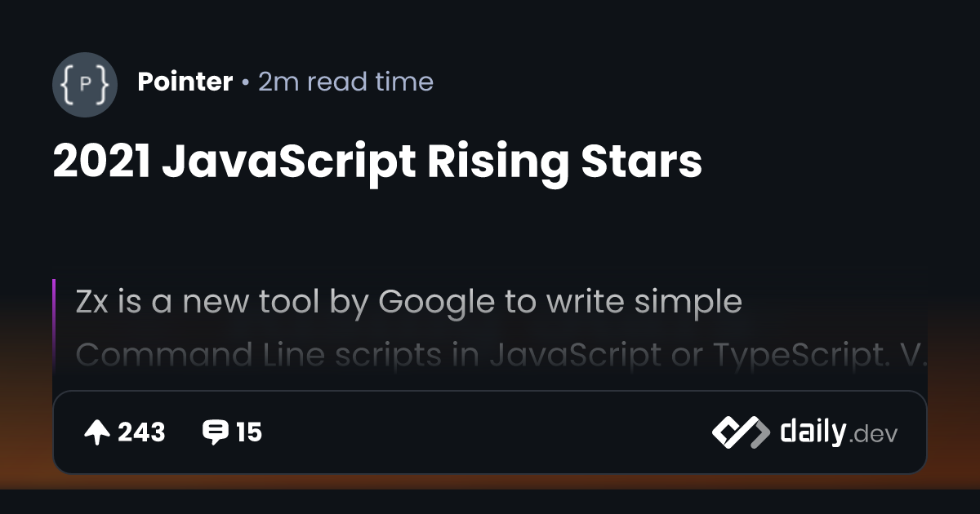Viewport: 980px width, 514px height.
Task: Click "2021" in the post title
Action: click(100, 162)
